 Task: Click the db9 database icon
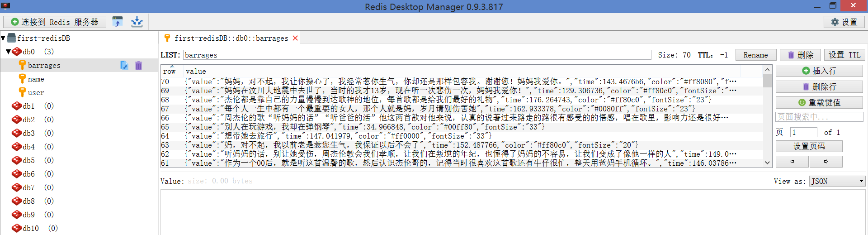point(17,215)
